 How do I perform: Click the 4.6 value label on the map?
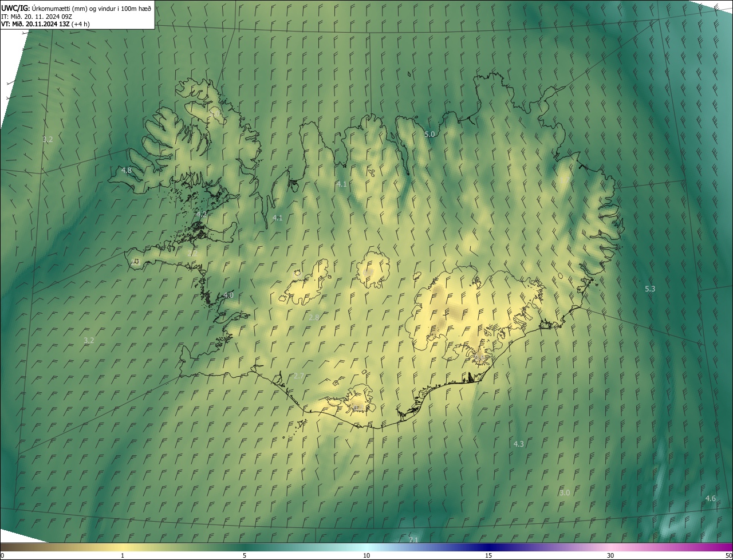coord(710,498)
